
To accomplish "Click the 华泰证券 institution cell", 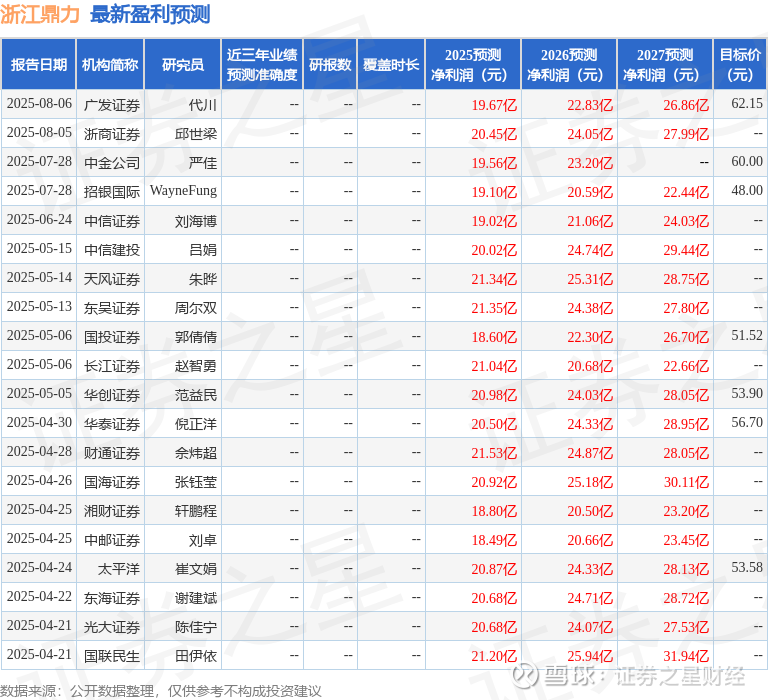I will point(112,423).
